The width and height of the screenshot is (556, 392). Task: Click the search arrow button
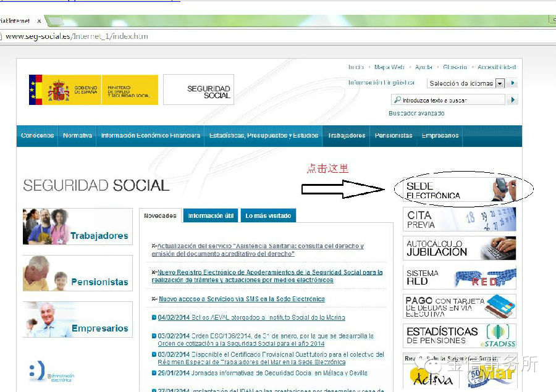click(x=513, y=100)
